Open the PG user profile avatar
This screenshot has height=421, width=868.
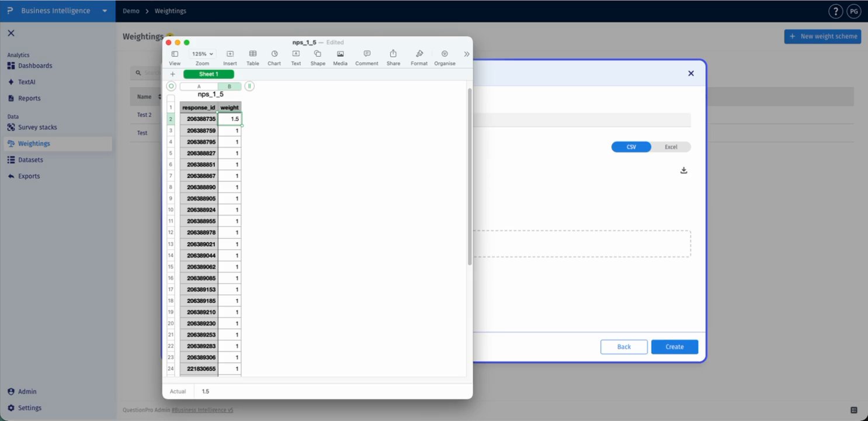tap(853, 11)
